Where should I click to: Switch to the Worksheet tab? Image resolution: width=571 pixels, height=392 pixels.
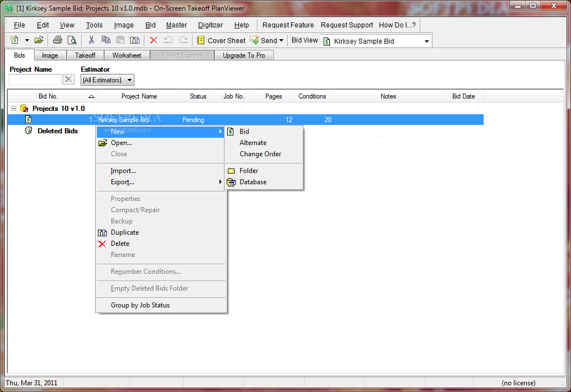(x=127, y=55)
